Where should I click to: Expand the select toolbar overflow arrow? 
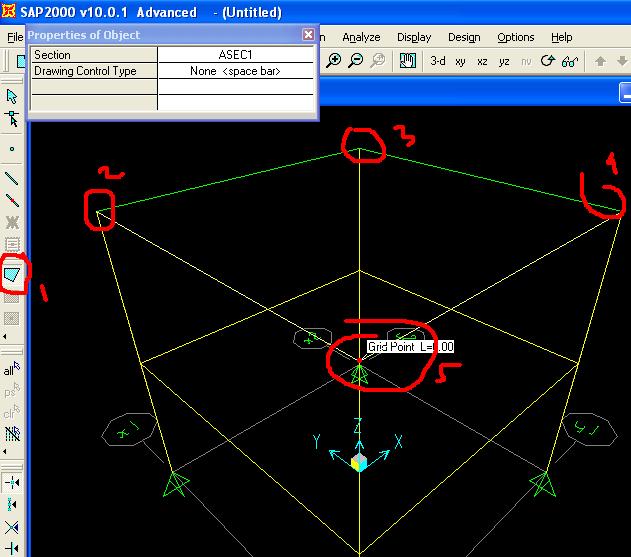[5, 452]
